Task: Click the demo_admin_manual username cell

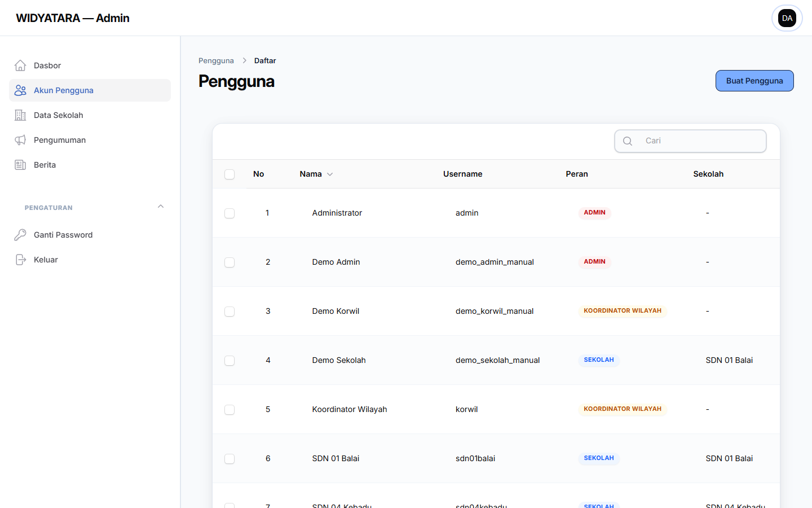Action: [x=495, y=262]
